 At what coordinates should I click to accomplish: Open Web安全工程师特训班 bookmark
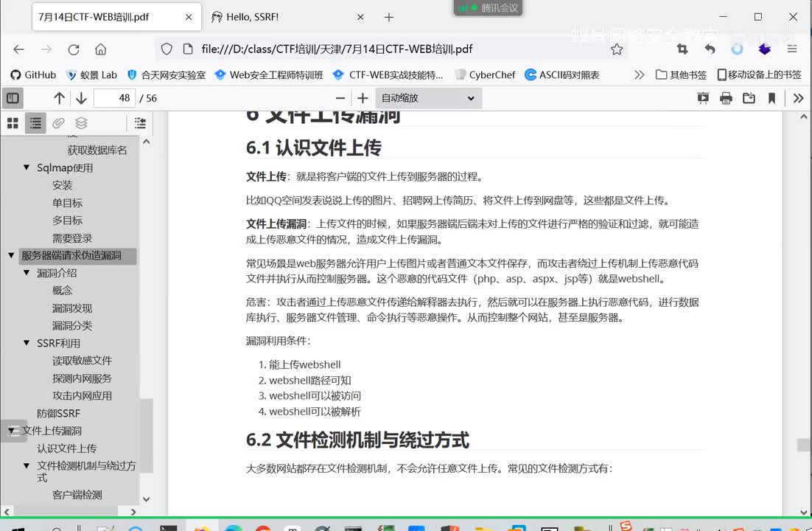coord(269,74)
